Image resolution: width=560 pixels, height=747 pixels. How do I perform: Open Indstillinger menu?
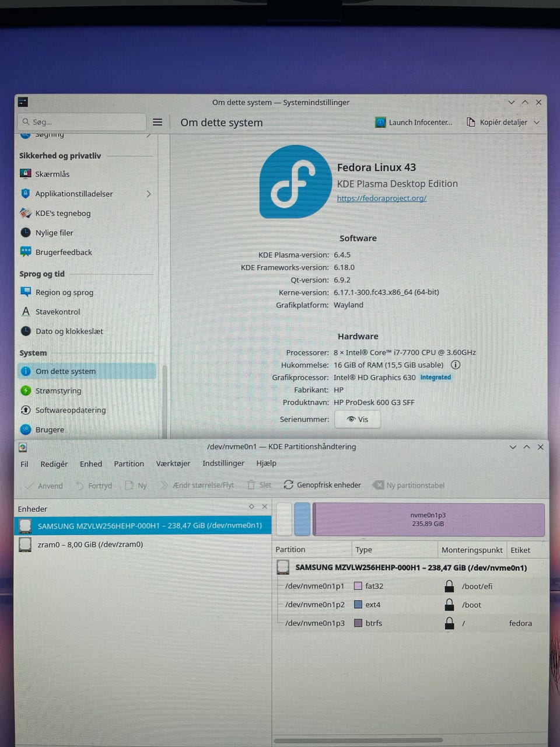pyautogui.click(x=223, y=463)
